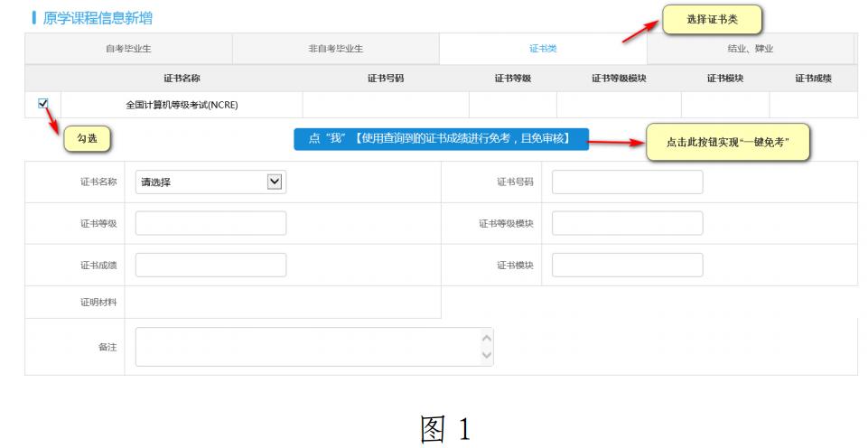Click the 证书名称 table column header
The height and width of the screenshot is (448, 868).
(182, 79)
